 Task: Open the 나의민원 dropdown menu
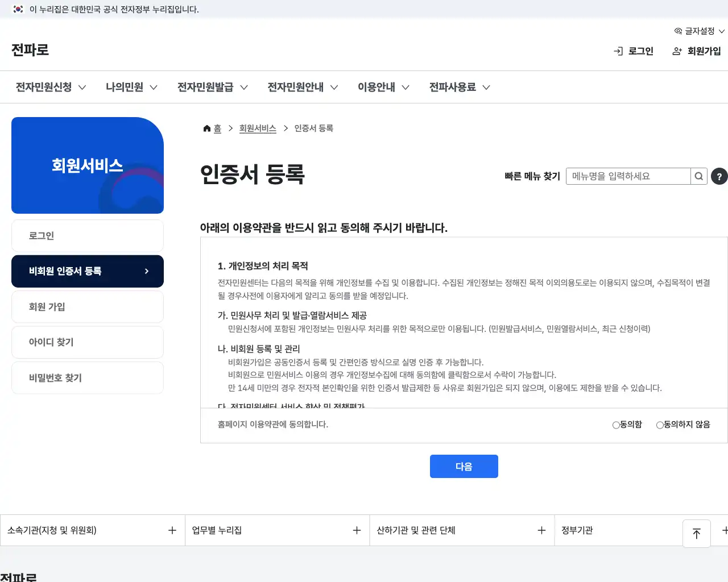click(132, 87)
